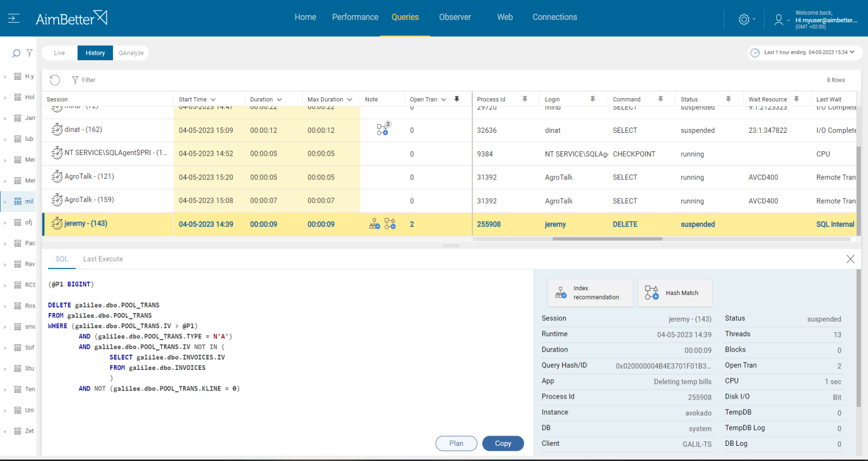Viewport: 868px width, 461px height.
Task: Open the Max Duration column dropdown
Action: 349,100
